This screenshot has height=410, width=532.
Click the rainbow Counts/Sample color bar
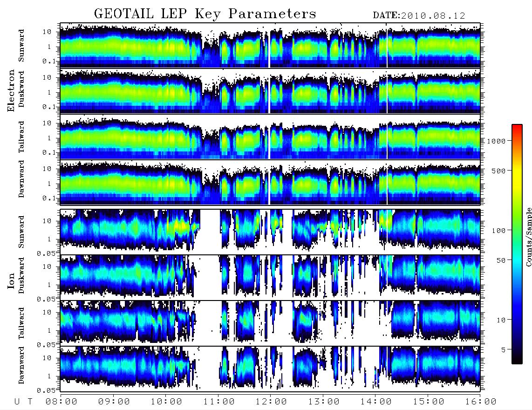point(517,244)
